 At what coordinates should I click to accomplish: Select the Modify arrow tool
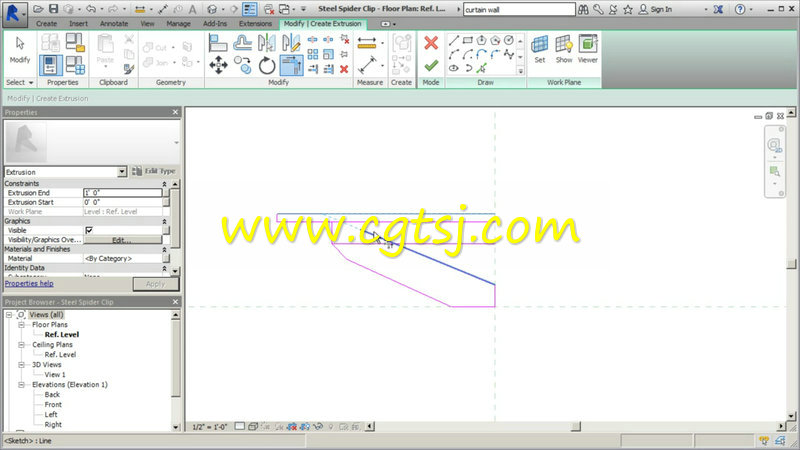point(20,49)
